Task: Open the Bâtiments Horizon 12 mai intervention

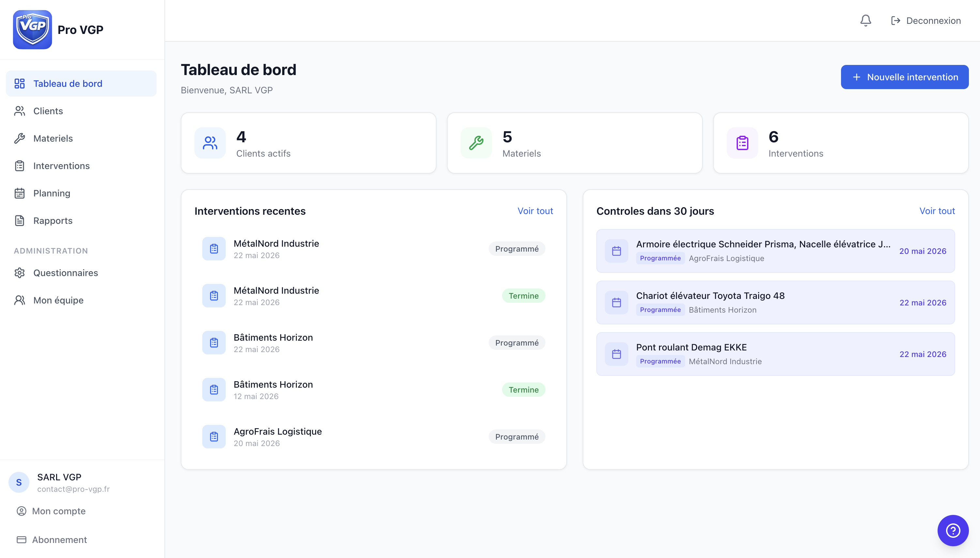Action: [374, 390]
